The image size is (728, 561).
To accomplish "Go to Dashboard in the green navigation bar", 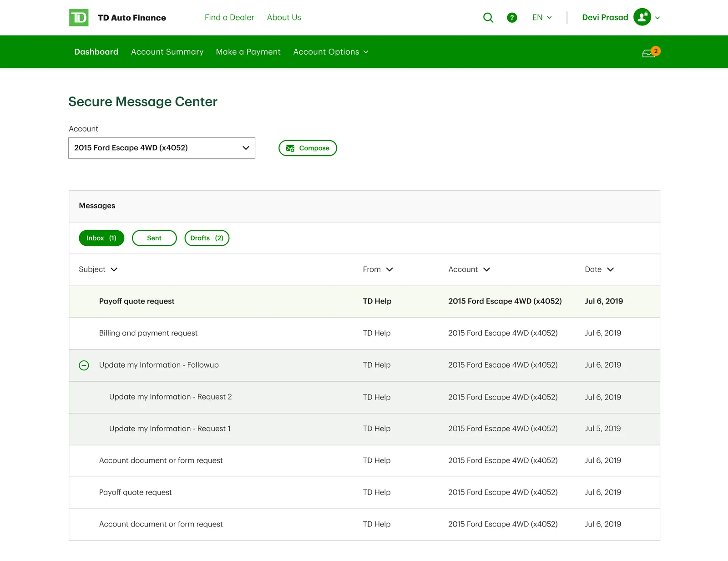I will (x=96, y=52).
